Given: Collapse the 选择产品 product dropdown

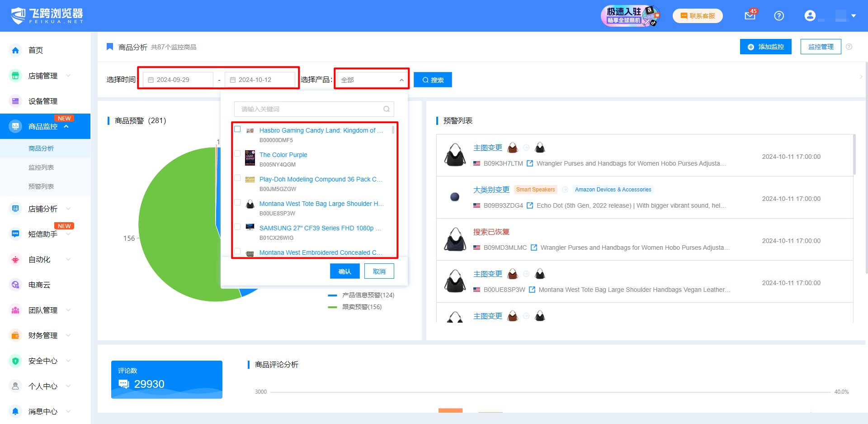Looking at the screenshot, I should (x=401, y=80).
